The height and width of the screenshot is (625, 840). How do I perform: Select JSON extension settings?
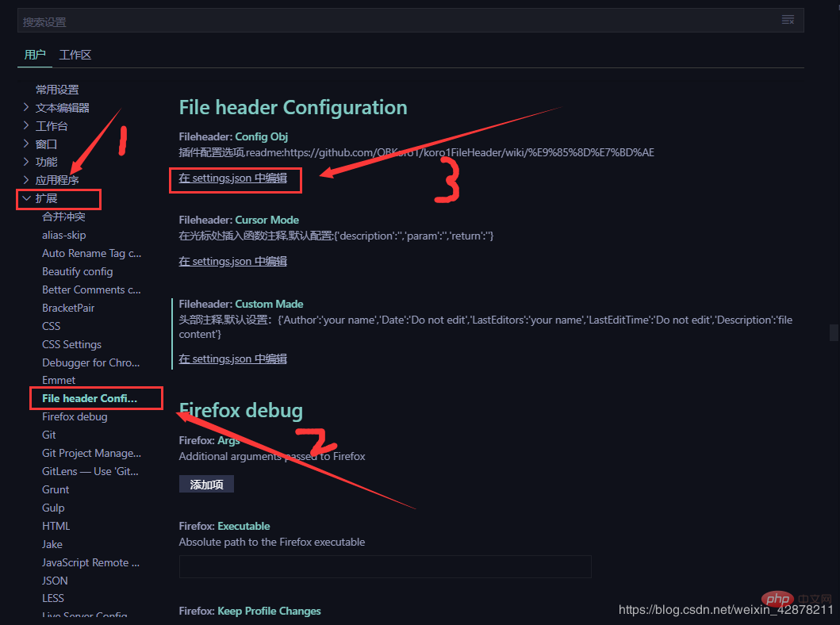tap(55, 581)
